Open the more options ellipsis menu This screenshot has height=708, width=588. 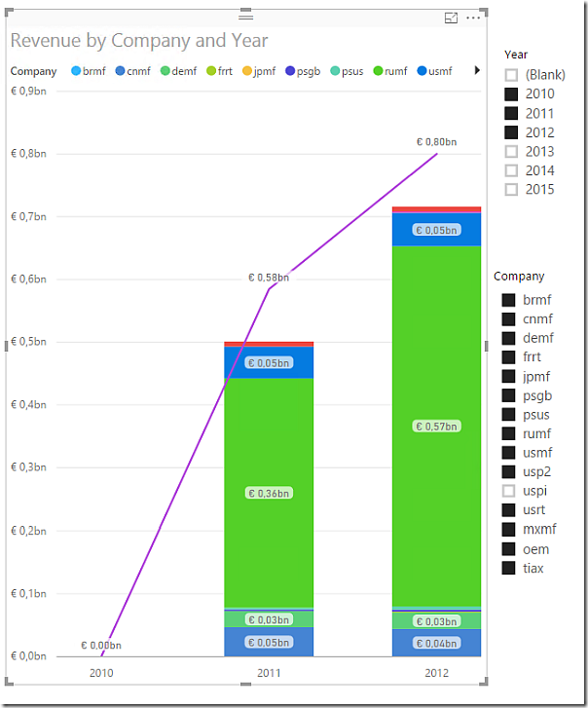[x=473, y=18]
